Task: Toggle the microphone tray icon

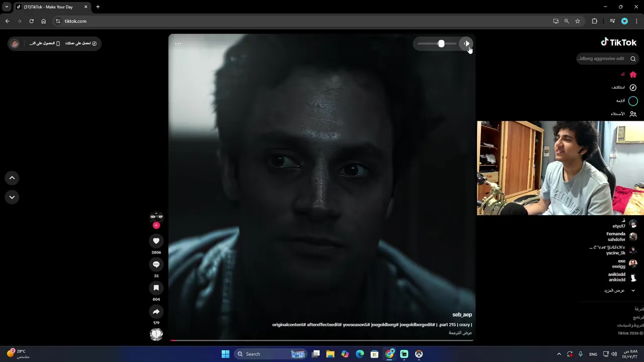Action: click(x=581, y=354)
